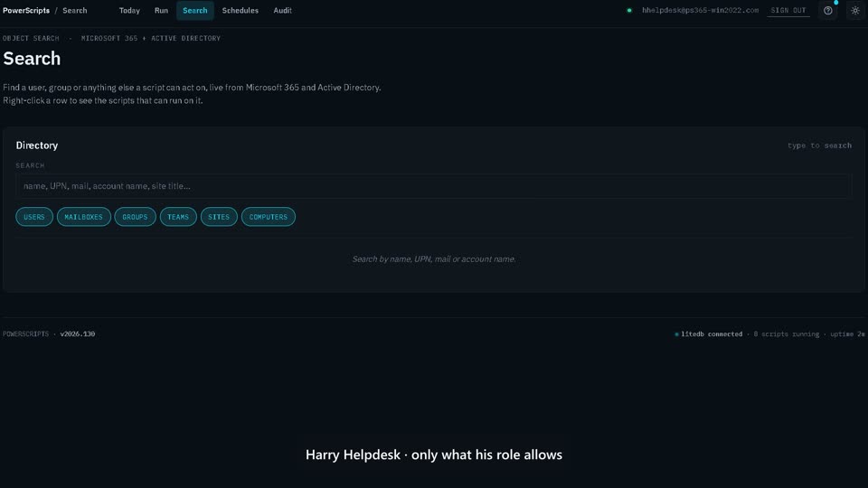Toggle the light/dark theme sun icon
868x488 pixels.
point(854,11)
